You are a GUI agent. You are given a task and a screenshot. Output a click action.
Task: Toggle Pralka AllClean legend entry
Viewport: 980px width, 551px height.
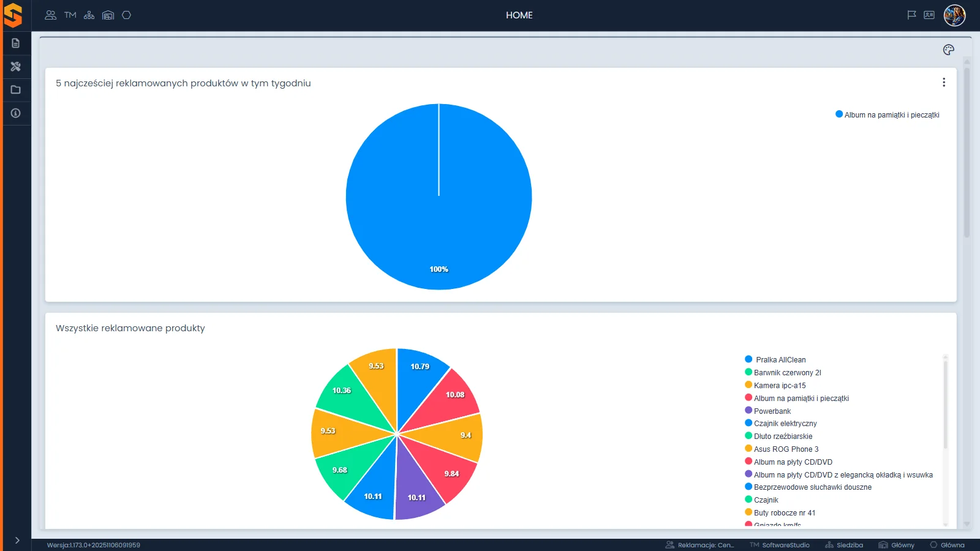(x=775, y=360)
